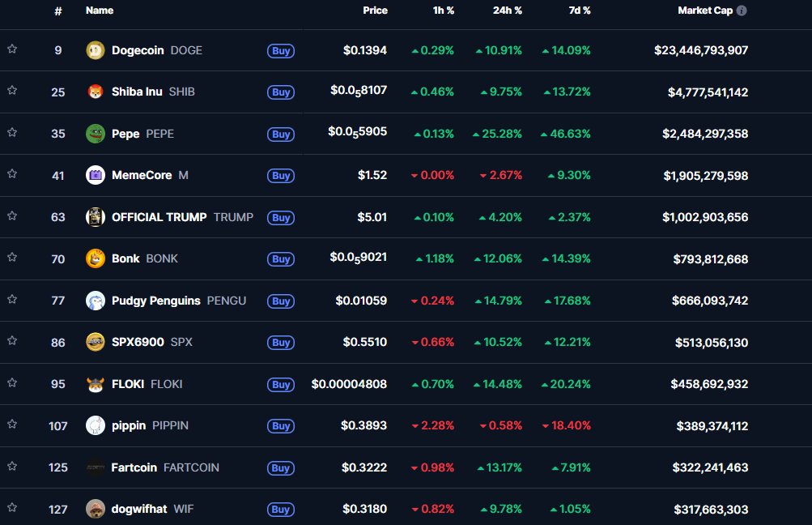Click the Dogecoin coin logo
Image resolution: width=812 pixels, height=525 pixels.
coord(96,50)
